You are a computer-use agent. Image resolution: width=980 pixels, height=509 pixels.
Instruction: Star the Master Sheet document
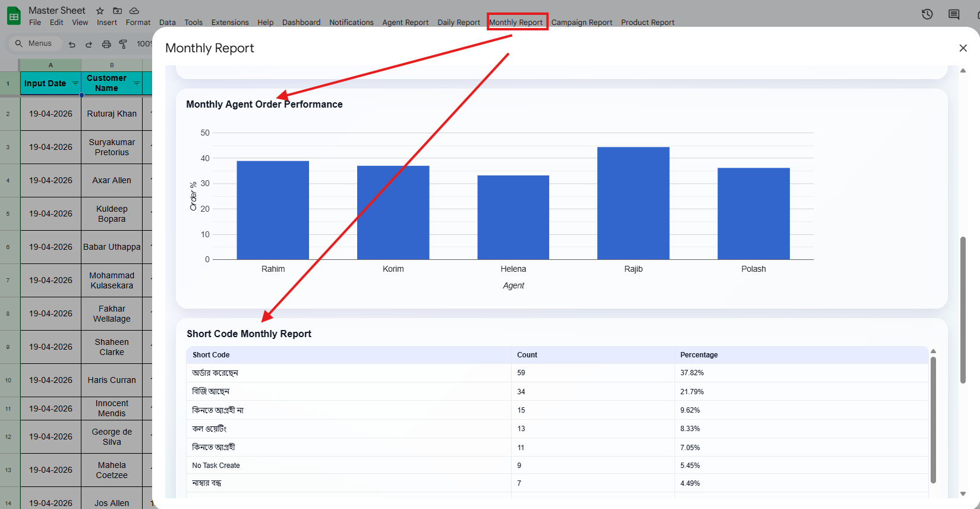tap(100, 11)
